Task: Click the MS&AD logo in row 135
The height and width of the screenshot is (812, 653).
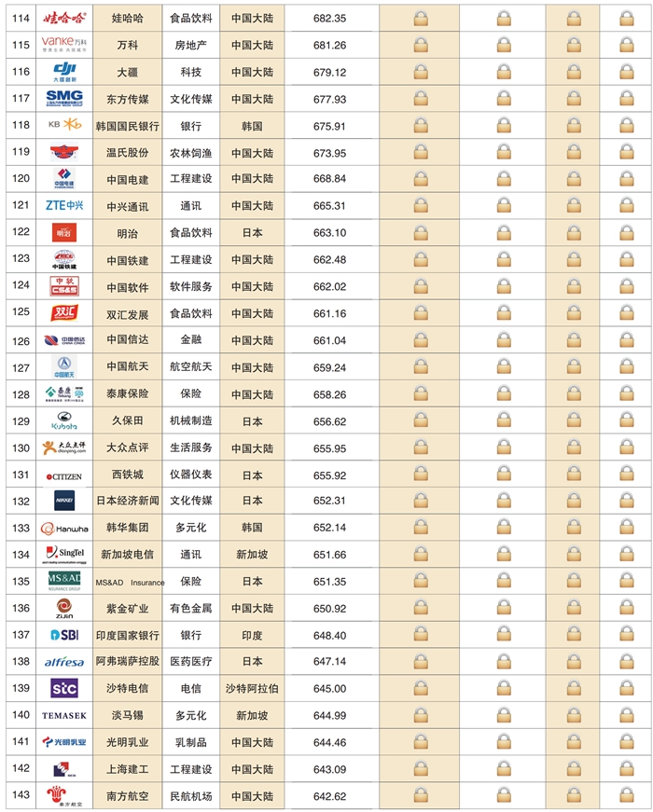Action: click(x=64, y=582)
